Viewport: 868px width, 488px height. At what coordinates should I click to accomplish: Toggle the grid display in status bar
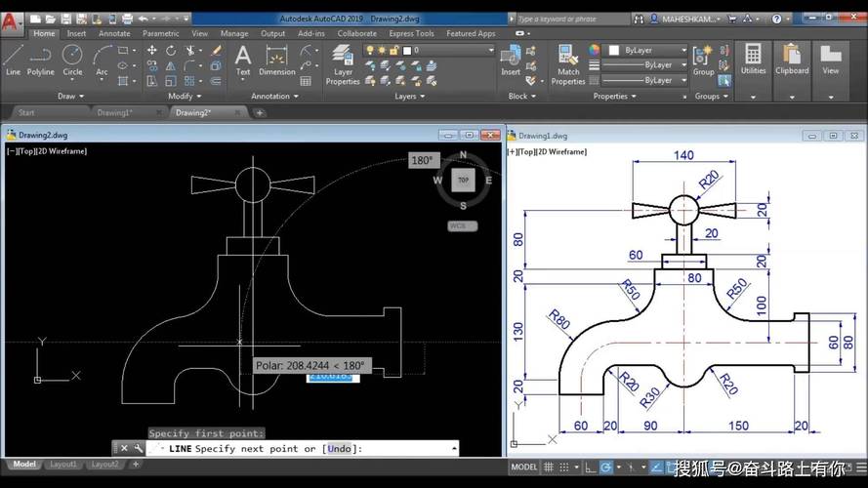tap(551, 468)
